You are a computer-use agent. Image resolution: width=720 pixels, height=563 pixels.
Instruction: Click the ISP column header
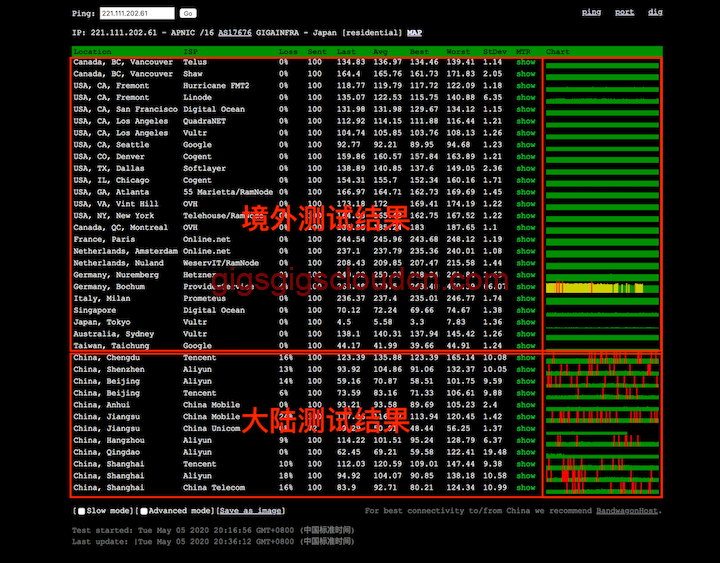coord(190,52)
